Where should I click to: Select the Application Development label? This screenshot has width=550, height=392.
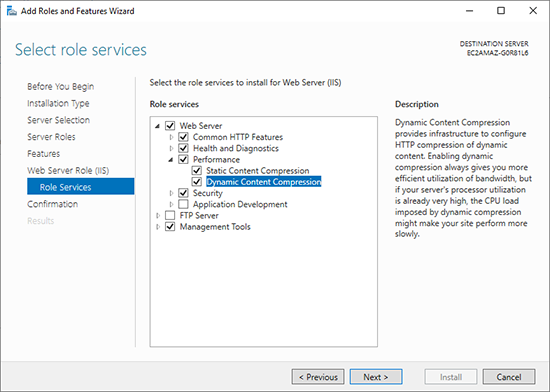(240, 204)
